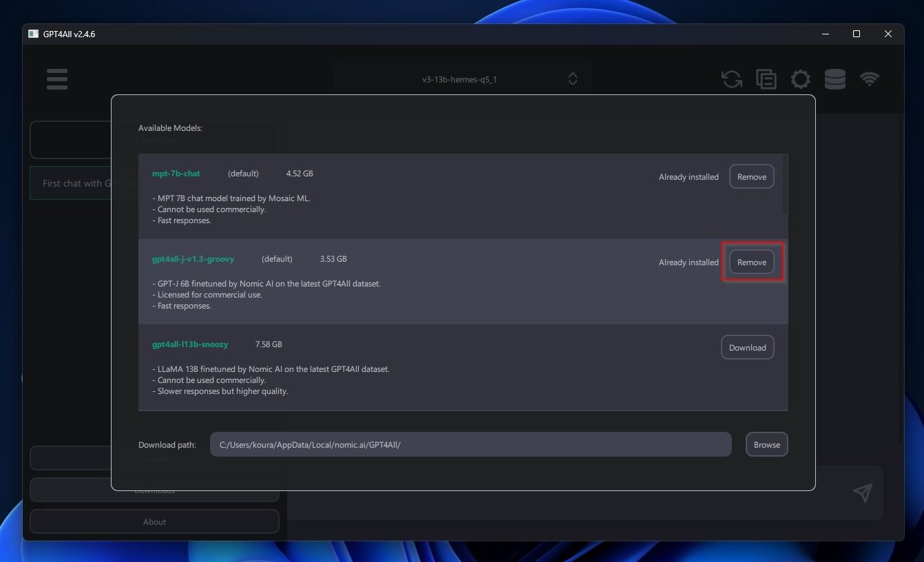Select the gpt4all-j-v1.3-groovy model name
924x562 pixels.
point(193,259)
